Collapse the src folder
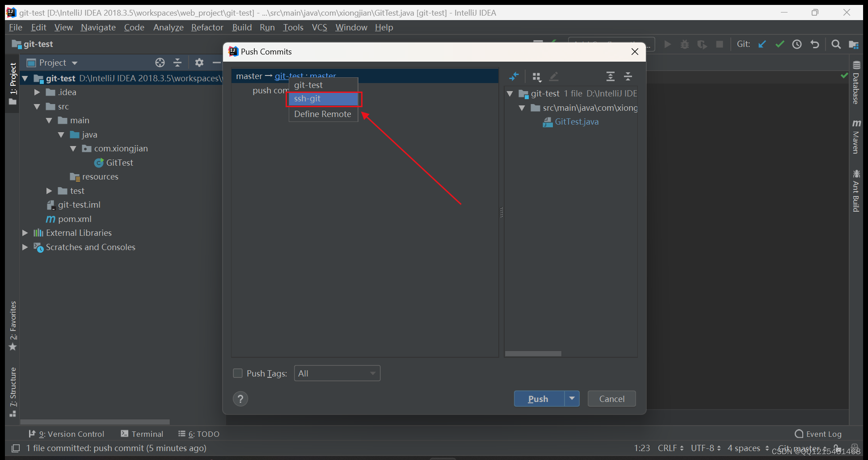868x460 pixels. coord(37,107)
